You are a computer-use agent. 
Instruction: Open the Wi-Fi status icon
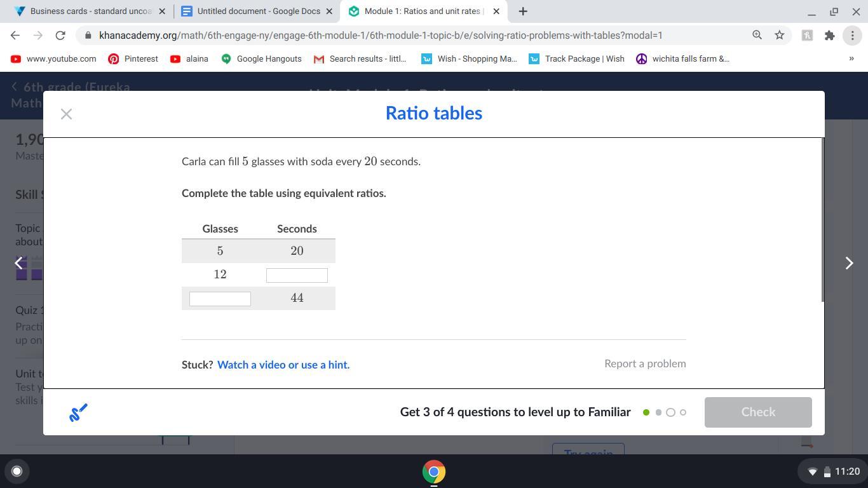[x=812, y=471]
